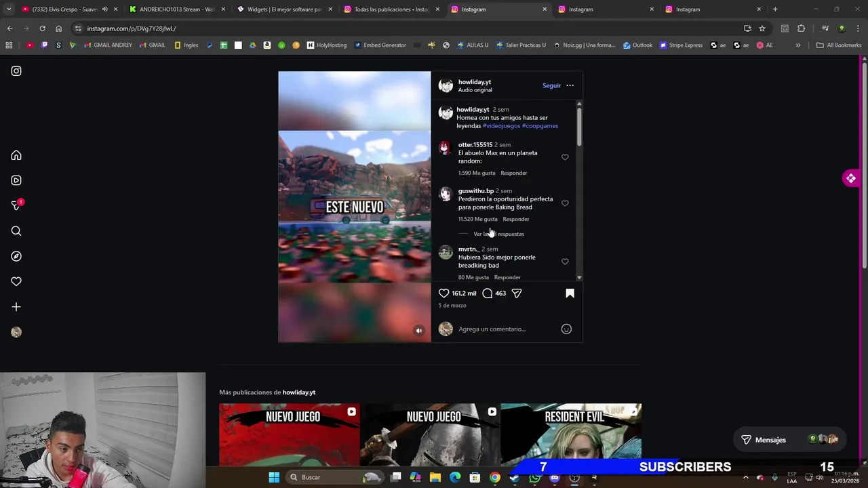Click the address bar URL
Screen dimensions: 868x488
(x=132, y=28)
